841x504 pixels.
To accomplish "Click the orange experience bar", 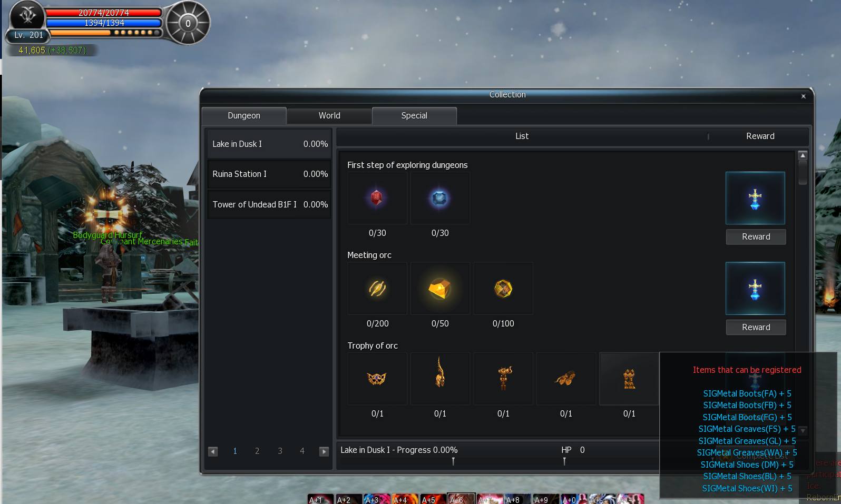I will [x=81, y=33].
